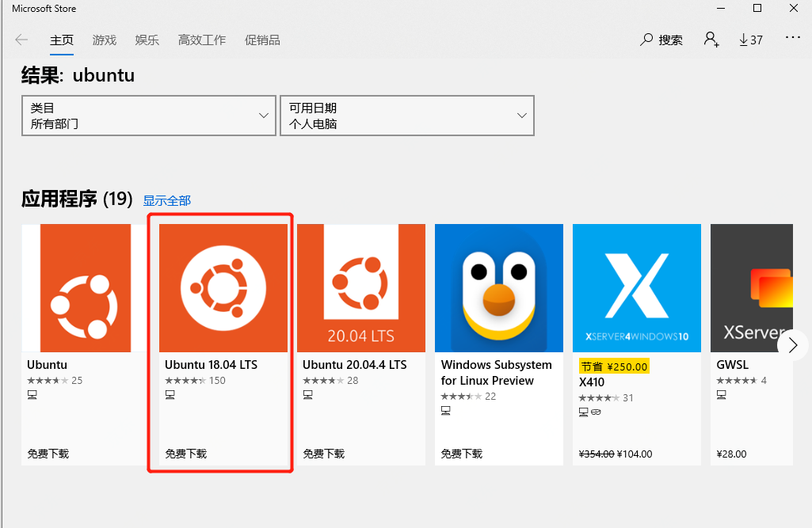Open the X410 app tile image
This screenshot has width=812, height=528.
636,288
